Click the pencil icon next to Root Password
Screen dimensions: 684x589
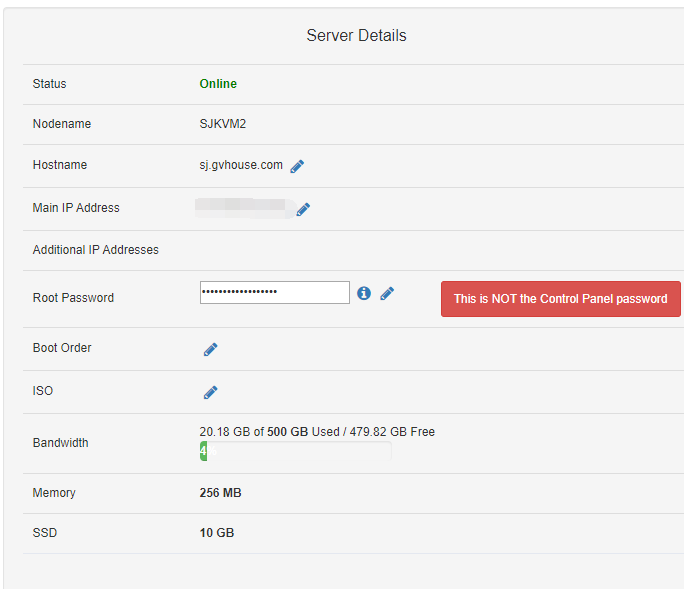click(387, 293)
